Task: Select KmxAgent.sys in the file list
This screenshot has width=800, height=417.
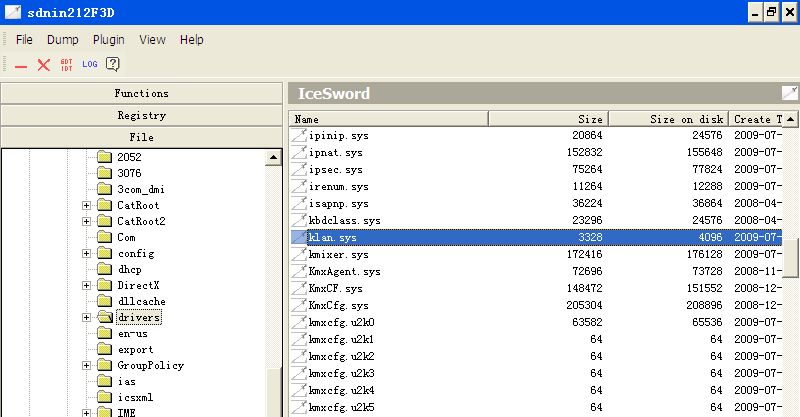Action: 344,271
